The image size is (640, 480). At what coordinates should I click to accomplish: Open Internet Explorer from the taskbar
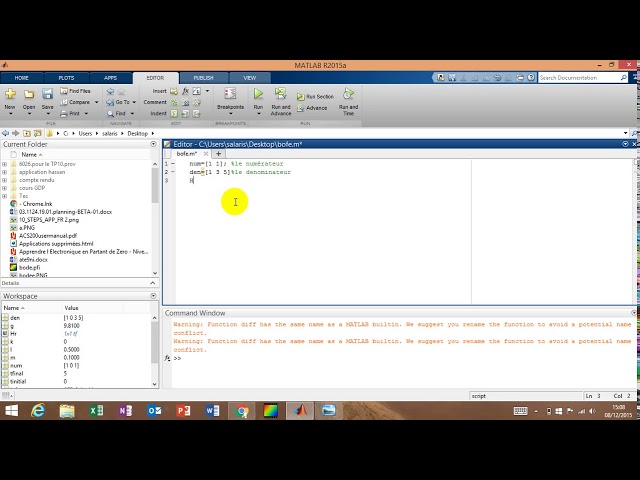38,411
